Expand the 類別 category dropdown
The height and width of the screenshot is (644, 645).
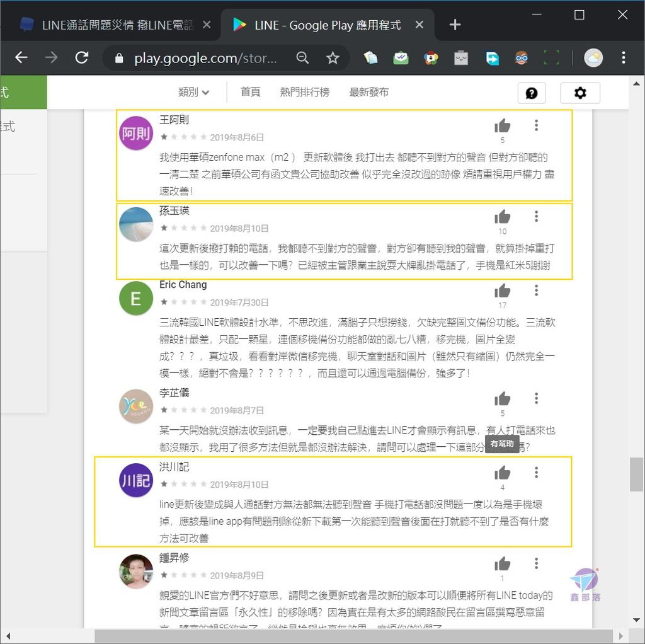tap(194, 92)
